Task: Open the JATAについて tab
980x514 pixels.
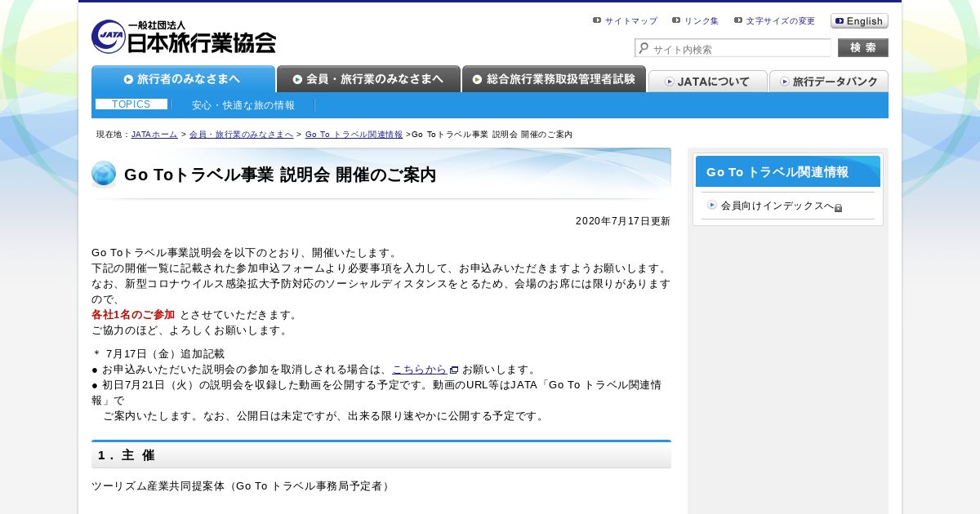Action: pos(707,82)
